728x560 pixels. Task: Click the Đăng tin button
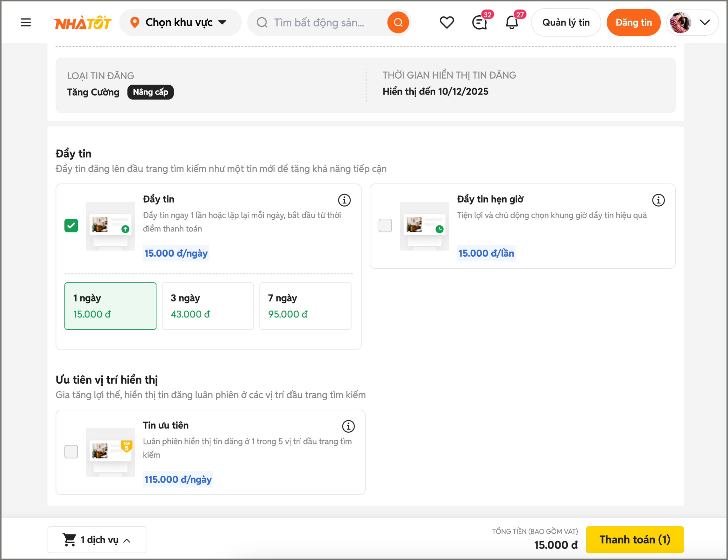pos(633,23)
